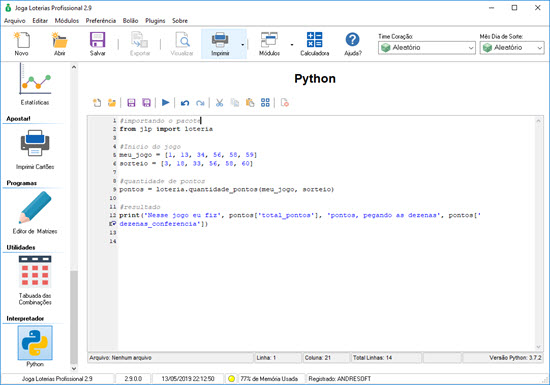Click Save As second purple floppy icon
This screenshot has height=385, width=550.
click(x=146, y=103)
